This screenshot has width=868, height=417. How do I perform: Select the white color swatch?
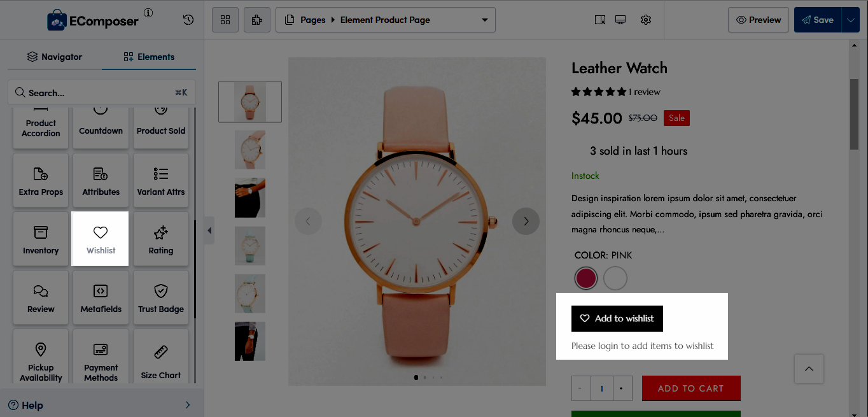coord(615,278)
